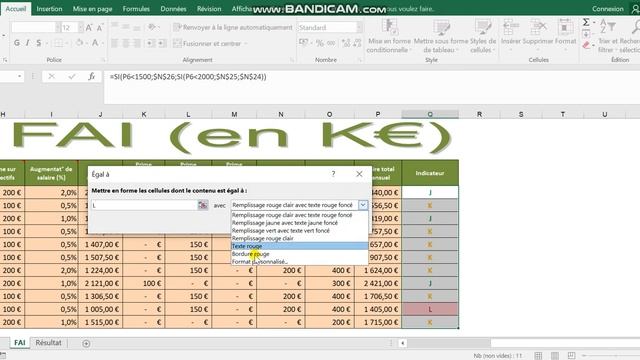Open the borders tool

(59, 43)
